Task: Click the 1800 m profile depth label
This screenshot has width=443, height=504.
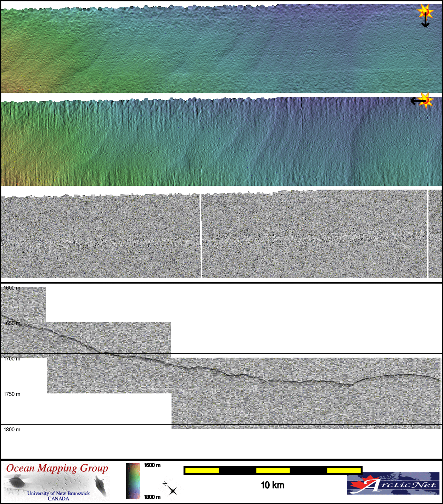Action: tap(12, 430)
